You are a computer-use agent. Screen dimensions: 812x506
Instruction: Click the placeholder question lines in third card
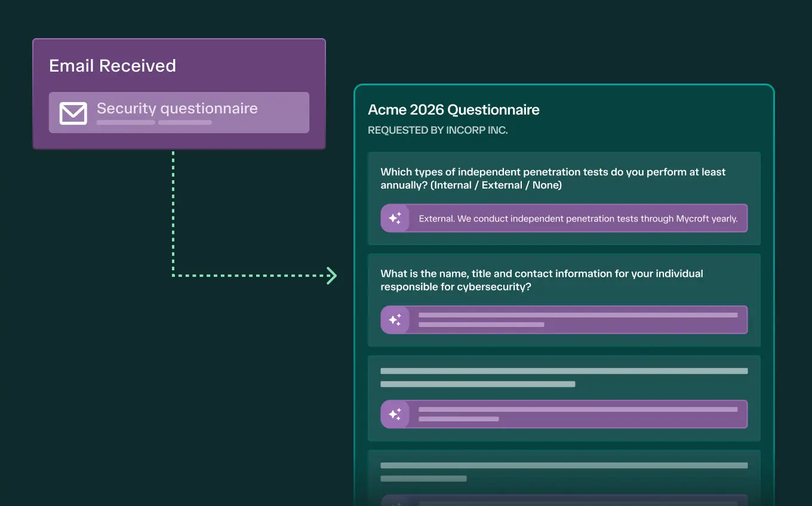point(564,378)
